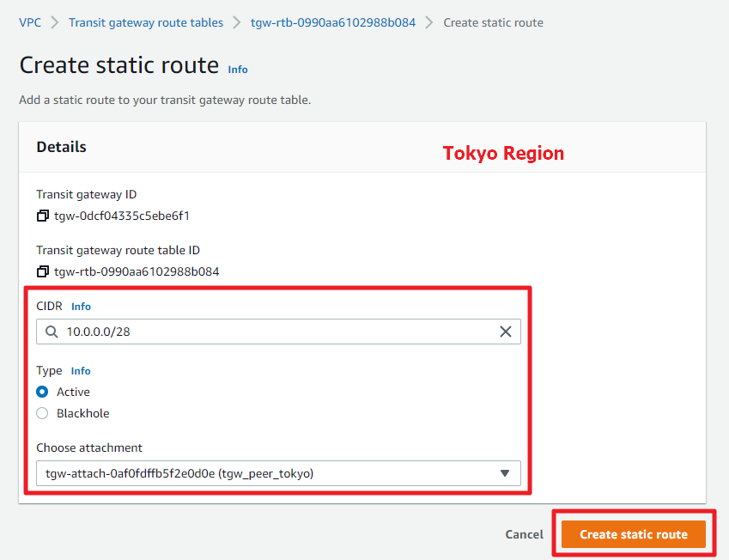Select the route table ID value in Details
The height and width of the screenshot is (560, 729).
click(137, 271)
